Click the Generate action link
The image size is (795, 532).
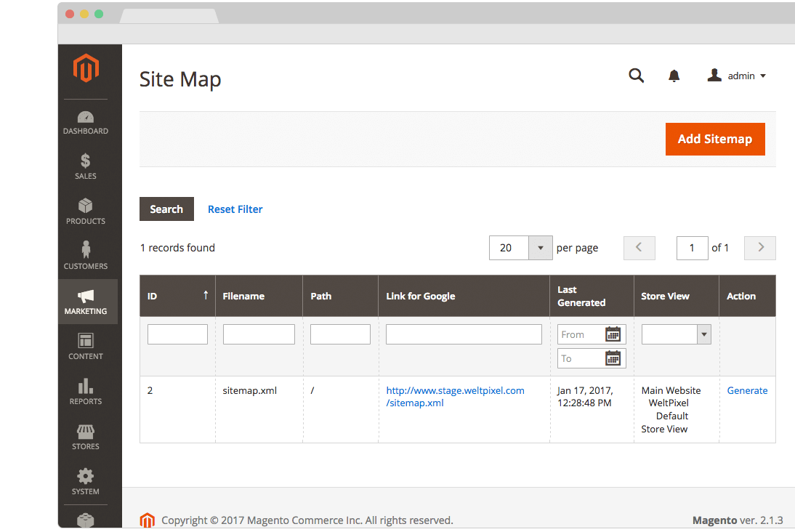[x=747, y=390]
